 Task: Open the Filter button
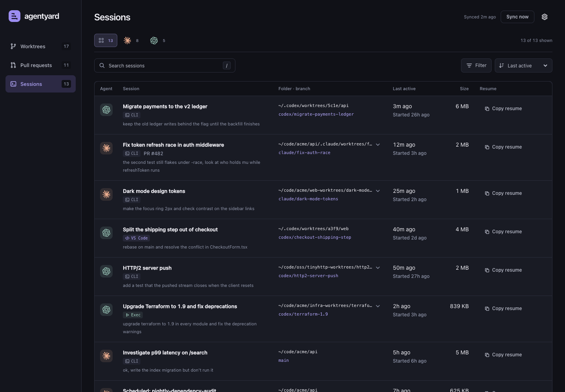[476, 65]
